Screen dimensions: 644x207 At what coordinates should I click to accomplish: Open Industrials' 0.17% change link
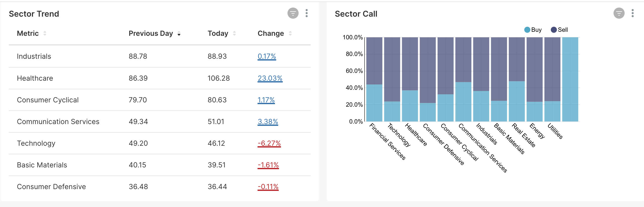[x=267, y=56]
